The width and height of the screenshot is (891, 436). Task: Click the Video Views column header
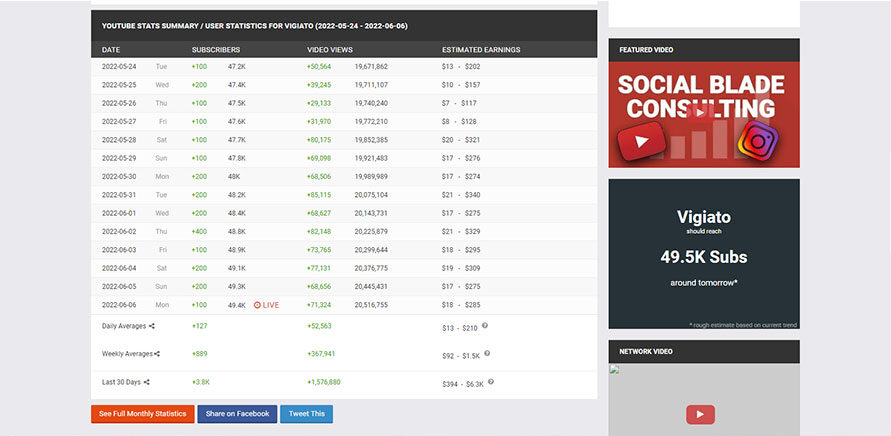point(331,49)
